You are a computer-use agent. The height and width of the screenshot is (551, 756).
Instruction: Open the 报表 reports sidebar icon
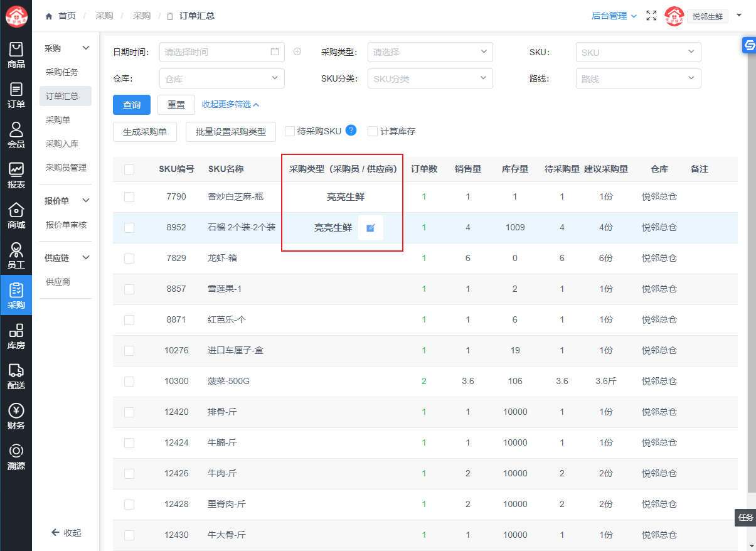tap(16, 176)
